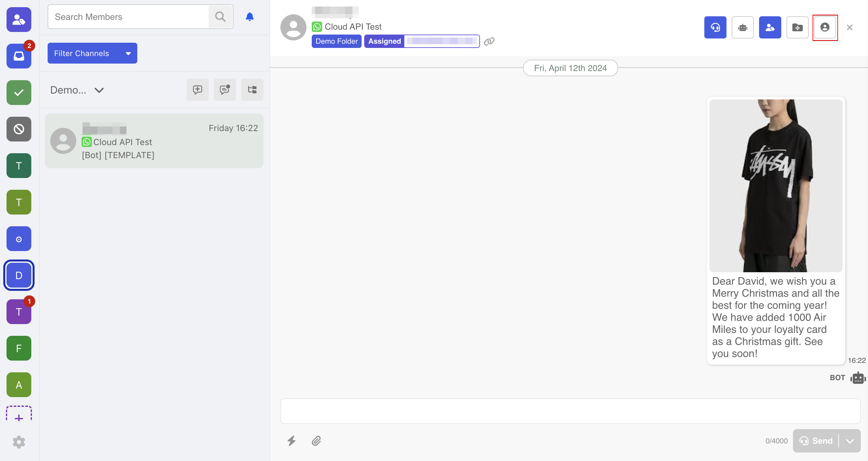Screen dimensions: 868x461
Task: Click the notification bell icon
Action: tap(249, 17)
